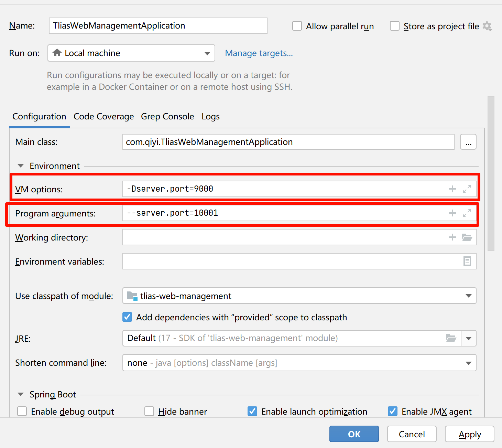Open the Environment variables list editor icon
Screen dimensions: 502x448
click(467, 261)
